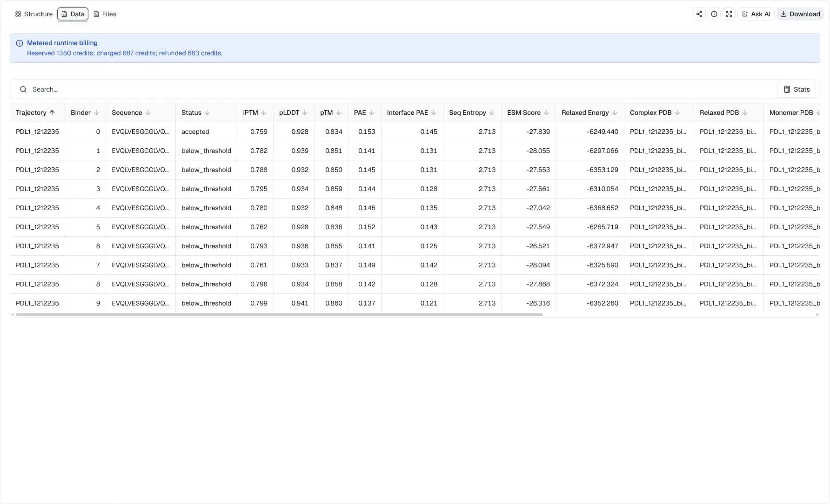Open the Stats panel button
Screen dimensions: 830x504
point(797,89)
